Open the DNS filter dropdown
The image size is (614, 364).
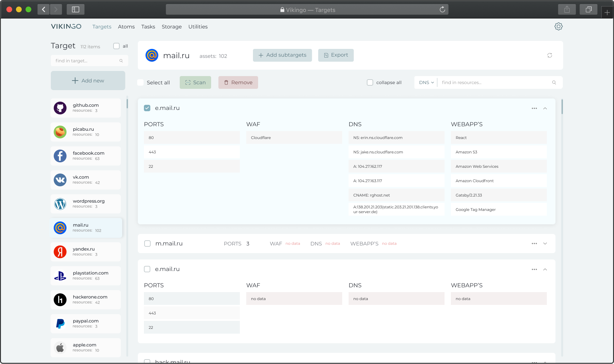point(426,82)
